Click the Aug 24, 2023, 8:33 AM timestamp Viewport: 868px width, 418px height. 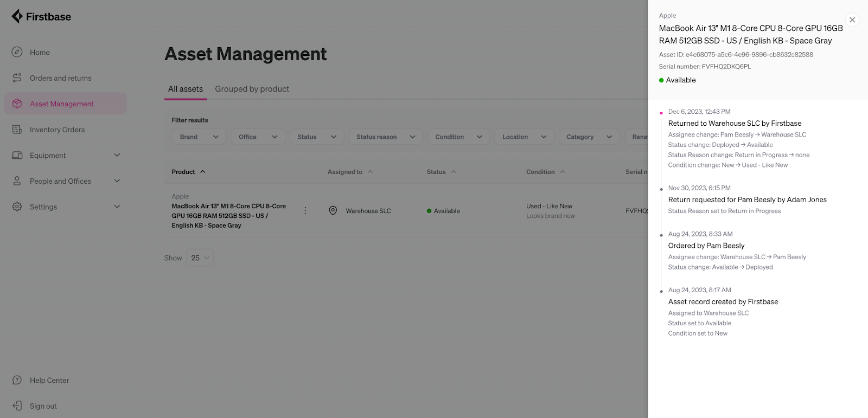(x=700, y=234)
